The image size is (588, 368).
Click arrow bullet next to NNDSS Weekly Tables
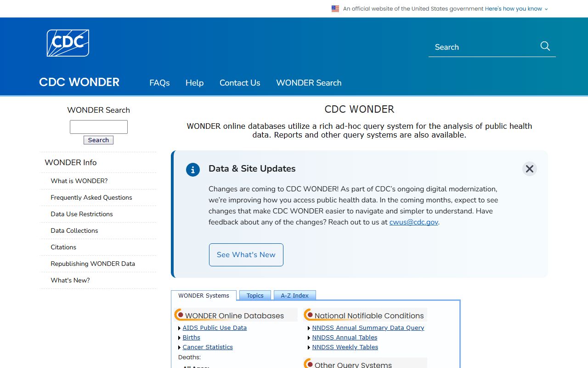[309, 347]
